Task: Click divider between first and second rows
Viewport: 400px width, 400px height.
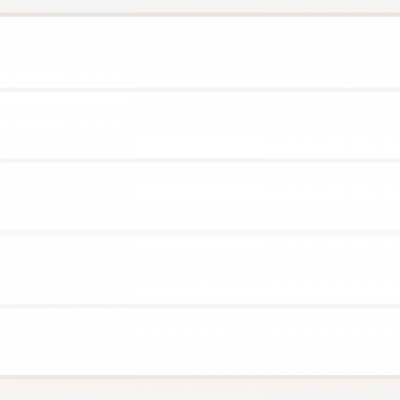Action: pos(200,90)
